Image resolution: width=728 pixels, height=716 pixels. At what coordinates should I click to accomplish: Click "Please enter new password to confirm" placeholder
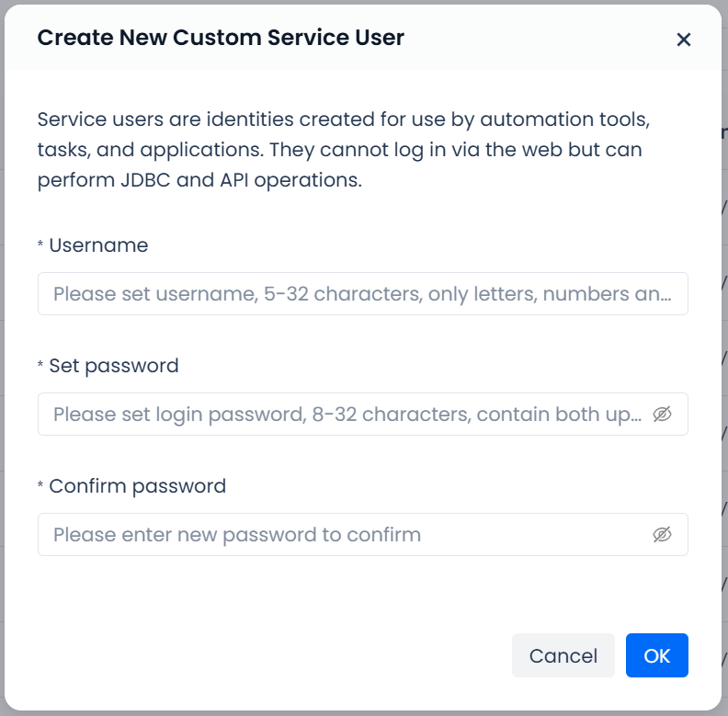[237, 535]
